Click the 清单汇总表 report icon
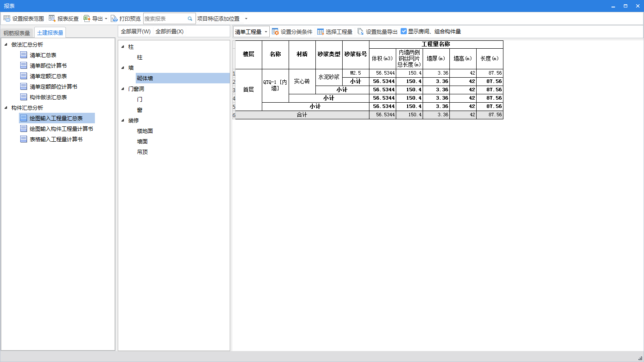This screenshot has height=362, width=644. (x=24, y=55)
